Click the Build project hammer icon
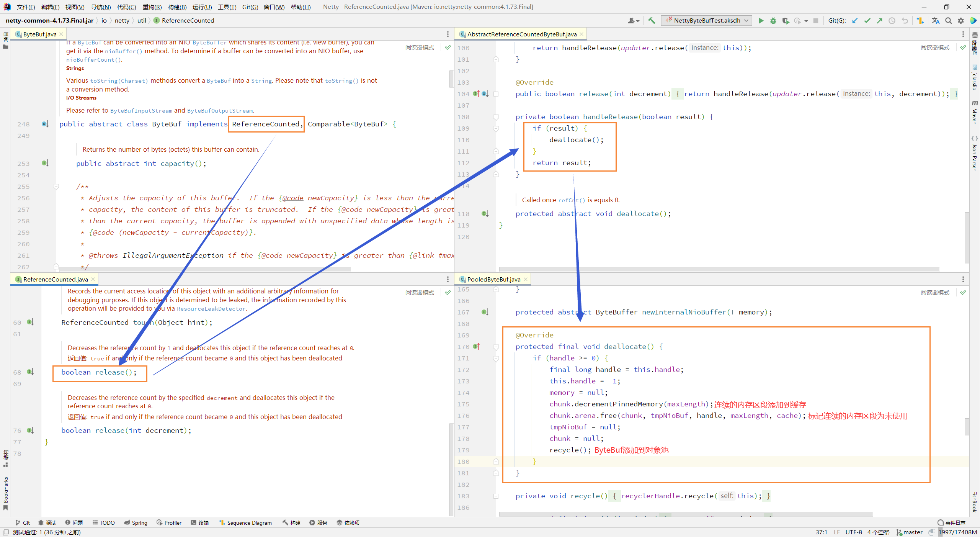Viewport: 980px width, 537px height. coord(652,21)
